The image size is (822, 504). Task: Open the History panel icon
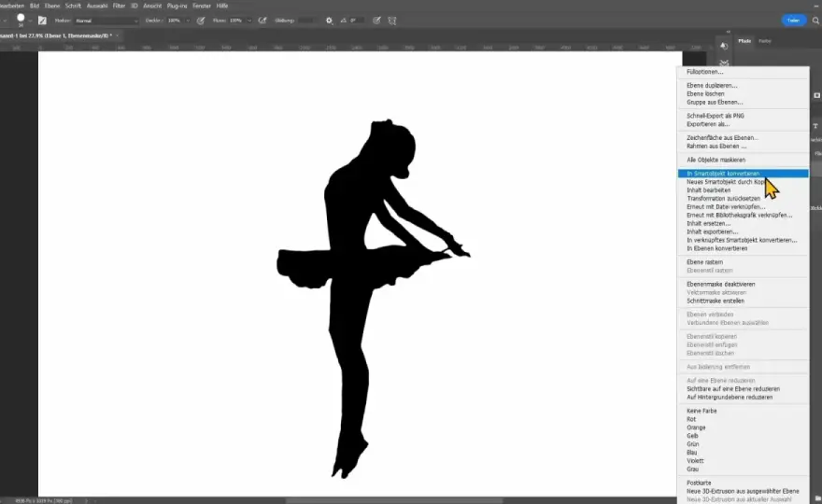724,46
